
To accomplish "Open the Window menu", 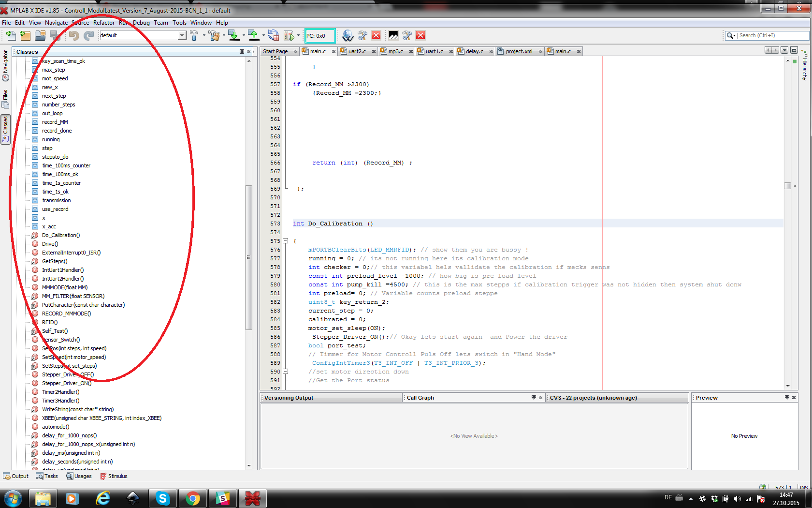I will [201, 23].
